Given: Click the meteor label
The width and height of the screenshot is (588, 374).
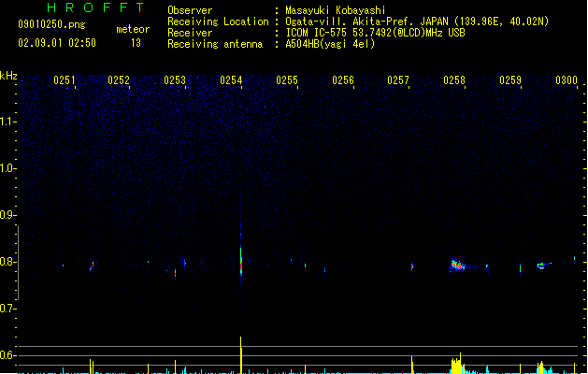Looking at the screenshot, I should click(x=133, y=29).
